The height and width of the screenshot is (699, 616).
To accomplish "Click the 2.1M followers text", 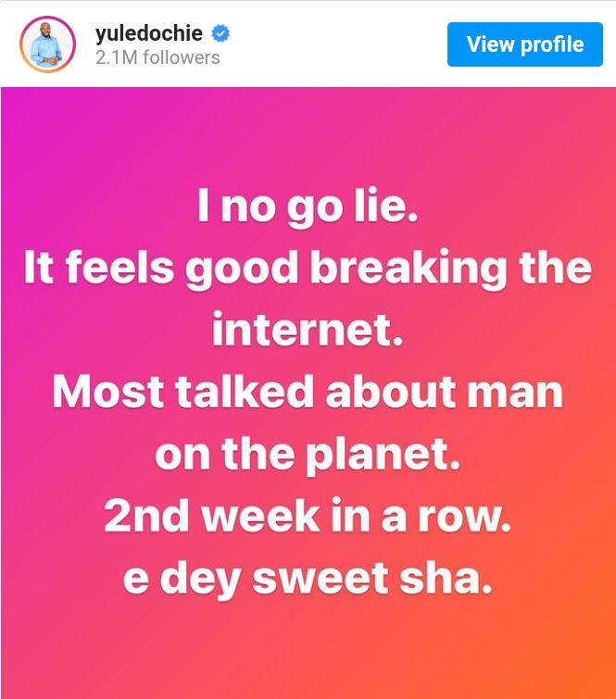I will [x=157, y=57].
